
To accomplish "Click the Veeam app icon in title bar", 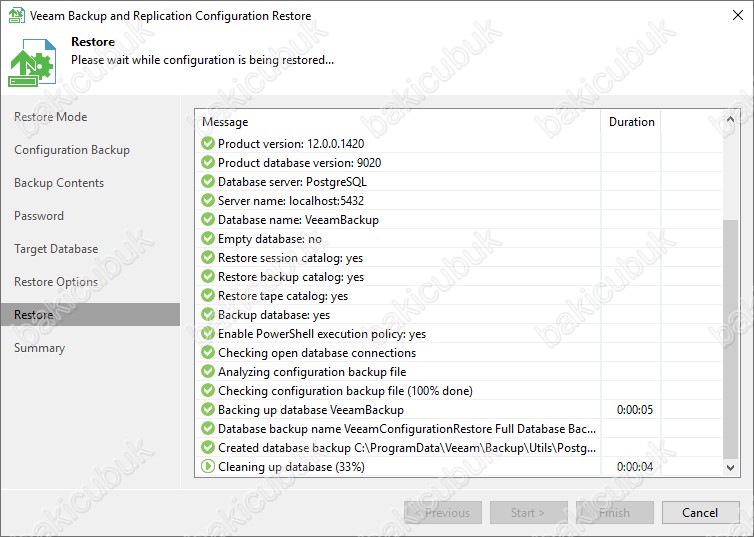I will click(x=17, y=15).
